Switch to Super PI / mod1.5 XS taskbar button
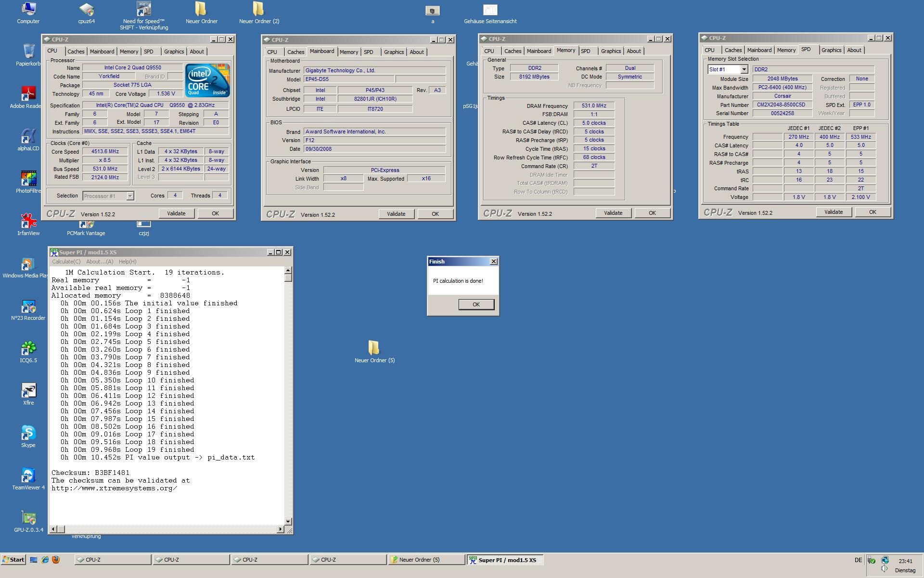 [x=505, y=560]
